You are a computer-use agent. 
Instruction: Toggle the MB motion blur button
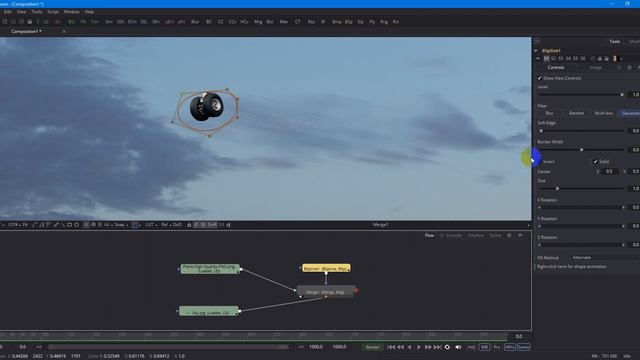(484, 347)
